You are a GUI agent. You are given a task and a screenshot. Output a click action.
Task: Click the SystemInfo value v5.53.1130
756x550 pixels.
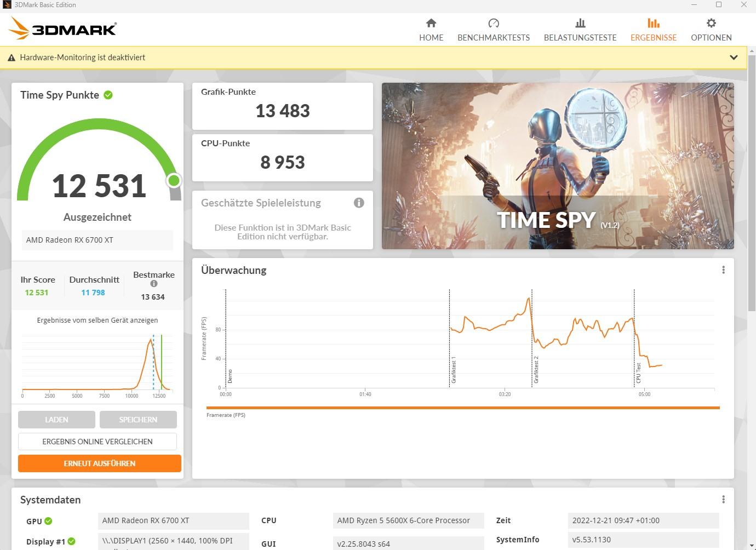pyautogui.click(x=644, y=540)
